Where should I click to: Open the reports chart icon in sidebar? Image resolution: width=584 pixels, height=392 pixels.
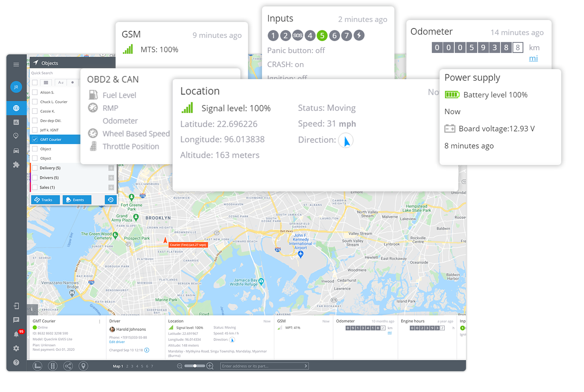(16, 122)
